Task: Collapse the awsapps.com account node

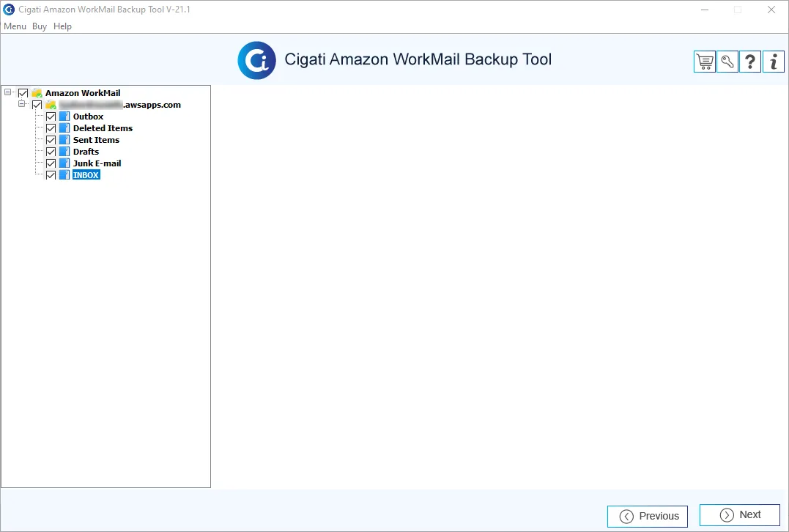Action: (x=22, y=103)
